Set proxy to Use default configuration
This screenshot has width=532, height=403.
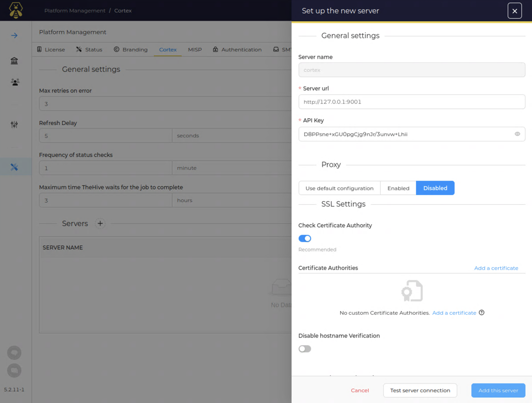[x=339, y=188]
